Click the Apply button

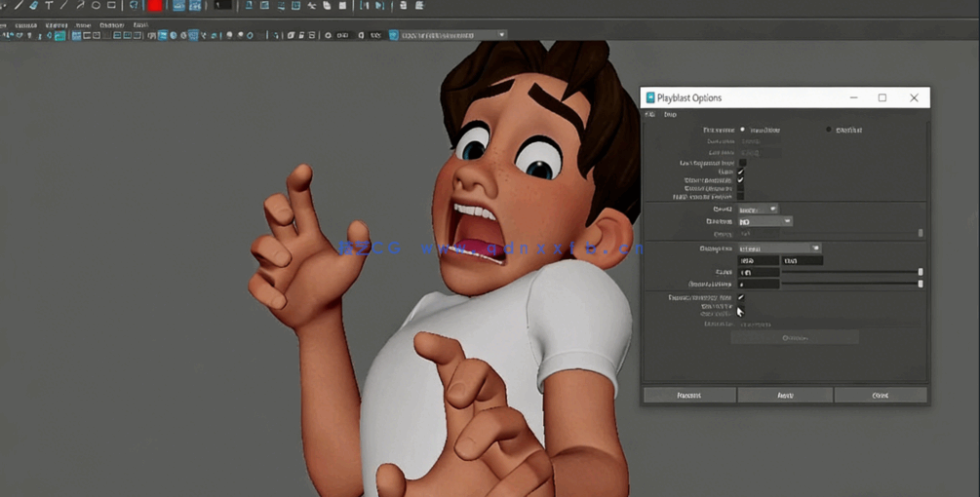[785, 395]
